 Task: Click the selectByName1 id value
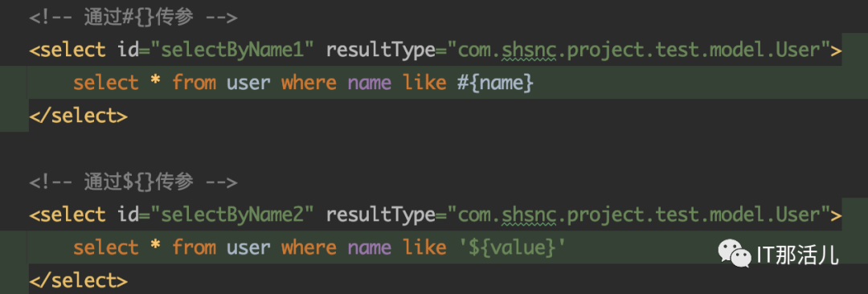coord(231,51)
